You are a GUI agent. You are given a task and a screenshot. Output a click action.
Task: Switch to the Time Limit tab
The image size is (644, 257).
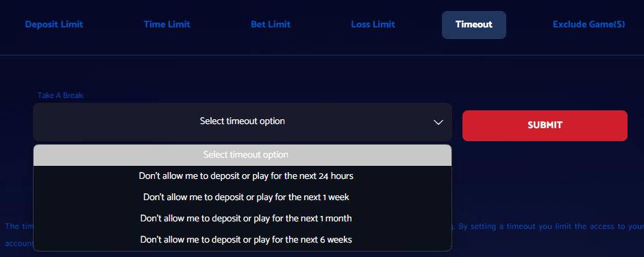click(x=166, y=24)
